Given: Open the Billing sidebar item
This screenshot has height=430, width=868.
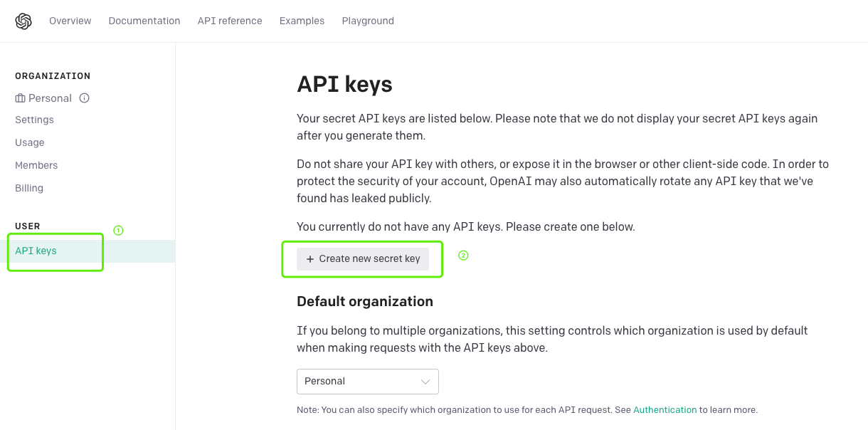Looking at the screenshot, I should (29, 188).
